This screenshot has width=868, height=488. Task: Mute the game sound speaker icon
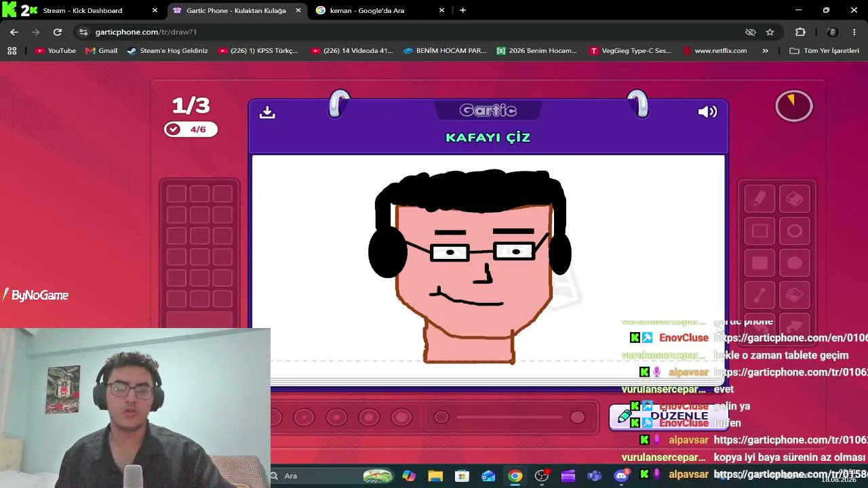tap(707, 112)
